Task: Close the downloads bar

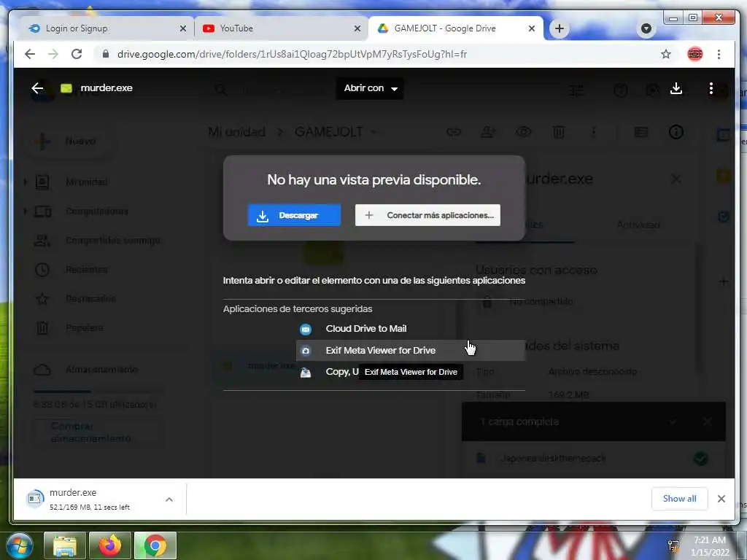Action: (x=721, y=499)
